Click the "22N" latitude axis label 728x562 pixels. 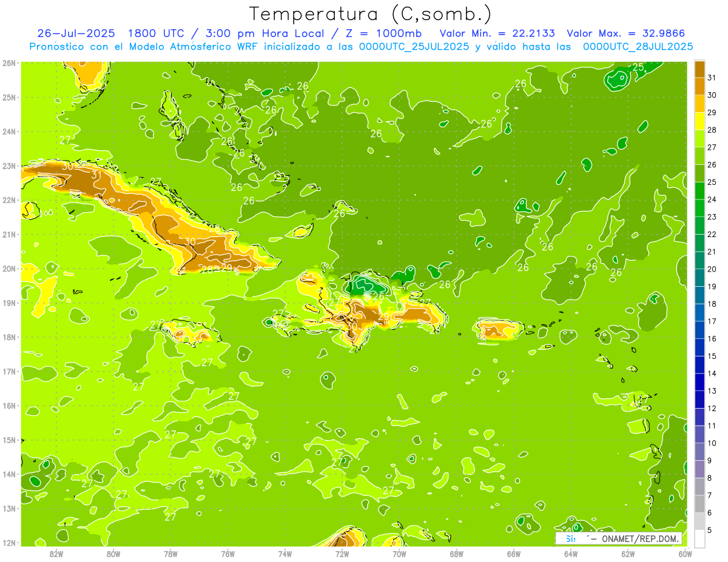point(8,199)
